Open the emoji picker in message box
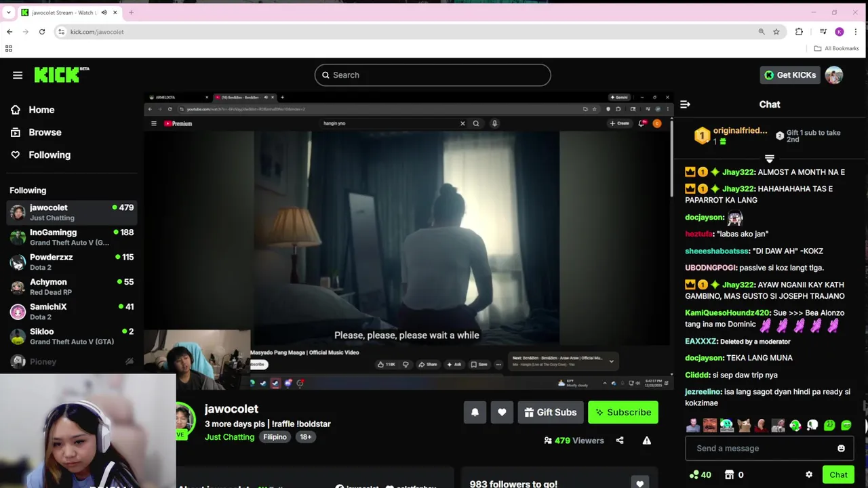This screenshot has width=868, height=488. pos(841,448)
